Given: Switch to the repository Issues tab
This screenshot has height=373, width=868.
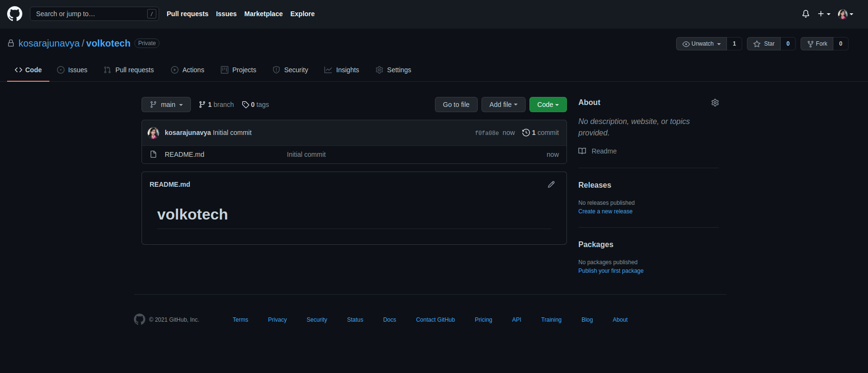Looking at the screenshot, I should pos(72,70).
